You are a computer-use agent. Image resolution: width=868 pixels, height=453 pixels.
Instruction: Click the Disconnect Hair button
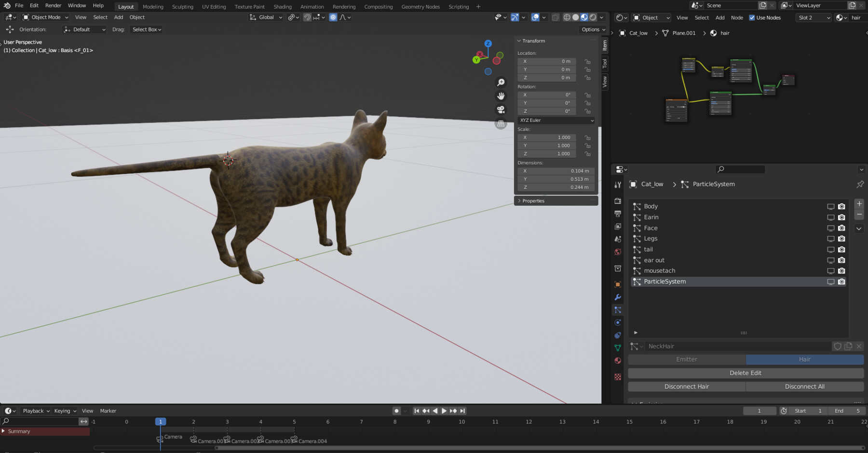pyautogui.click(x=686, y=386)
